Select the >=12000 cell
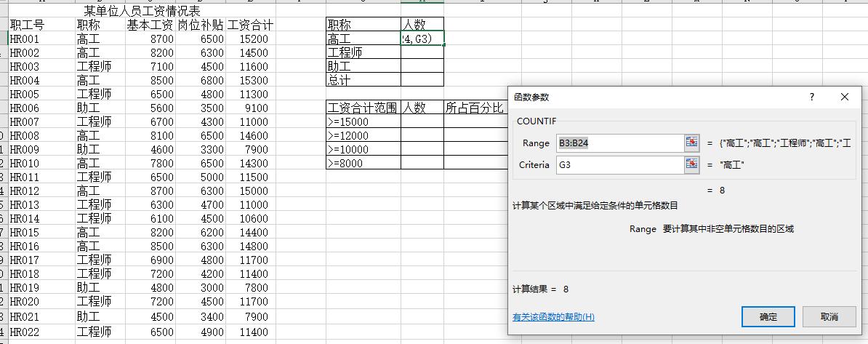The width and height of the screenshot is (868, 344). coord(363,135)
